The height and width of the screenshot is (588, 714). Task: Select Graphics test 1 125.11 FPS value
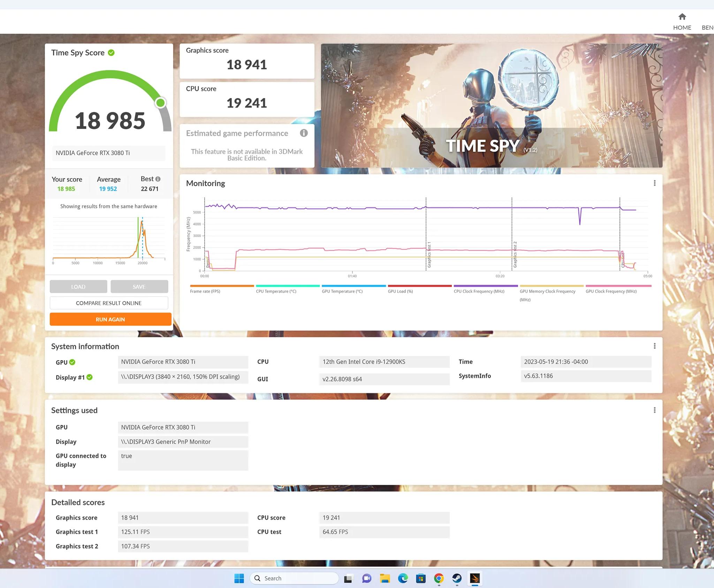click(x=183, y=532)
